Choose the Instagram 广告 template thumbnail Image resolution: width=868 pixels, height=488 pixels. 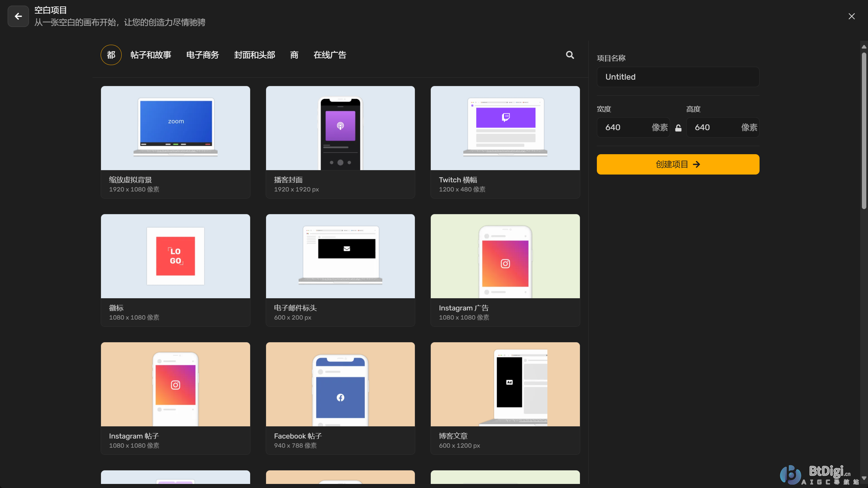coord(505,256)
